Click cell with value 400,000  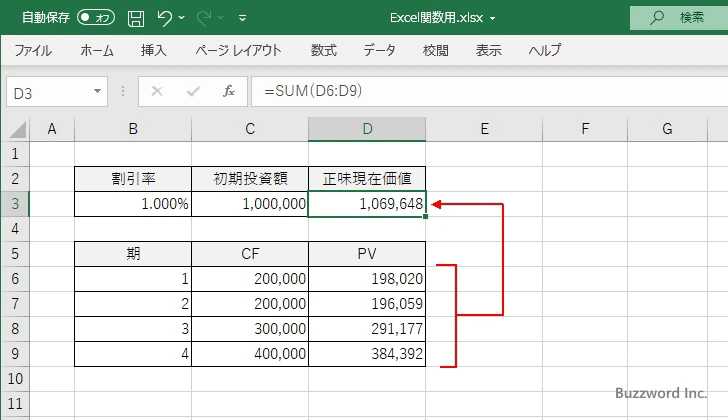[x=250, y=354]
